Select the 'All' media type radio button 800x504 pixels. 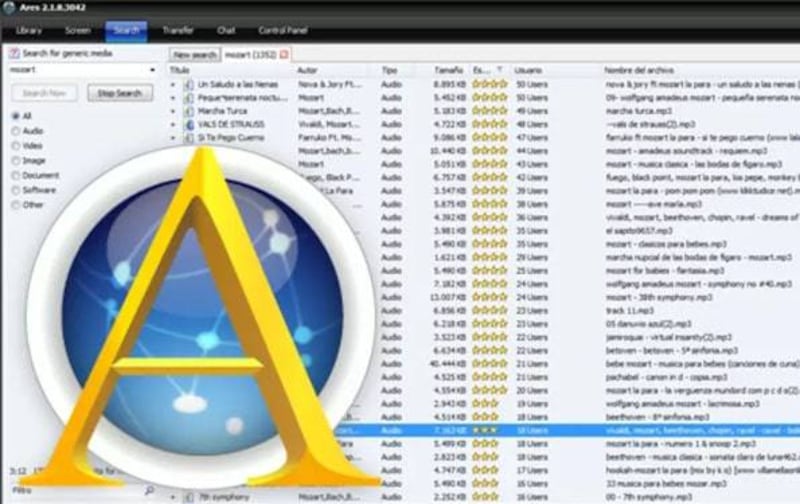(x=16, y=116)
